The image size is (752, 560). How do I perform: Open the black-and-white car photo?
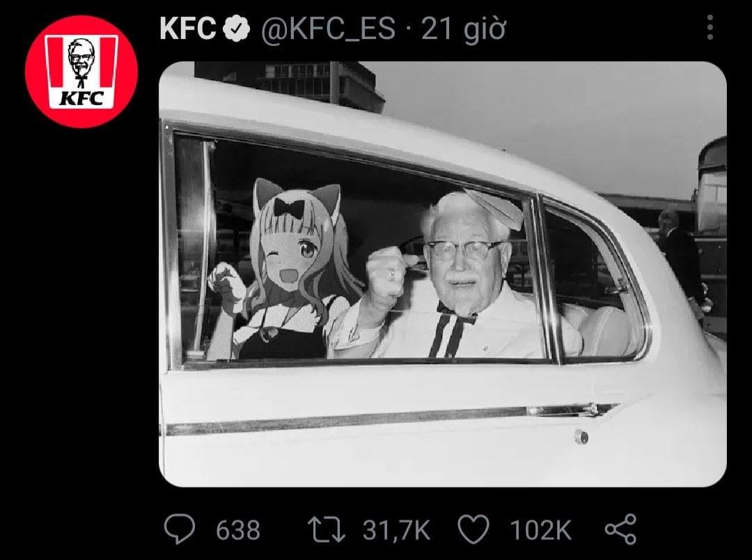(443, 274)
